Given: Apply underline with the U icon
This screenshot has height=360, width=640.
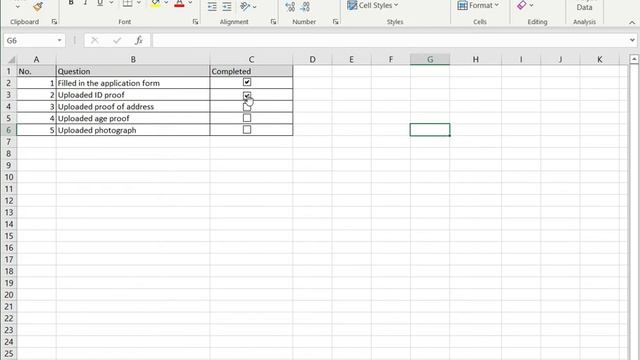Looking at the screenshot, I should point(100,3).
